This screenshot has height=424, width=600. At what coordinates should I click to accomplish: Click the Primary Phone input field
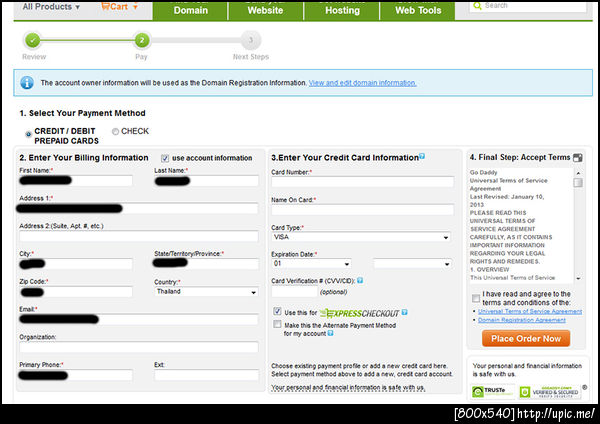pos(76,375)
